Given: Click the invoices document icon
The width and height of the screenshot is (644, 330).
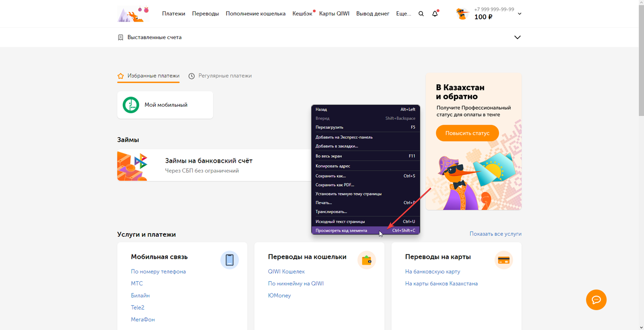Looking at the screenshot, I should tap(121, 38).
